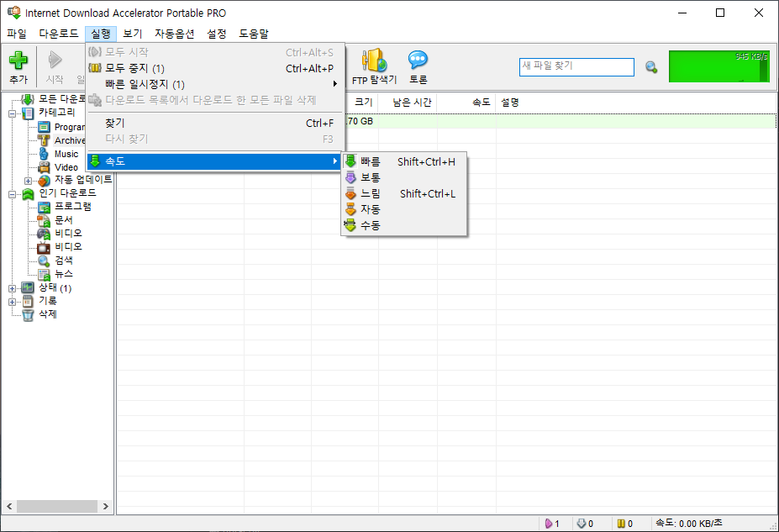Select 보통 normal speed option

pos(404,177)
